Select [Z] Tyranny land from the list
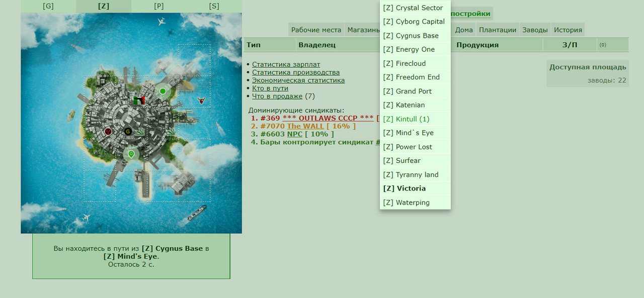The height and width of the screenshot is (298, 644). point(415,174)
